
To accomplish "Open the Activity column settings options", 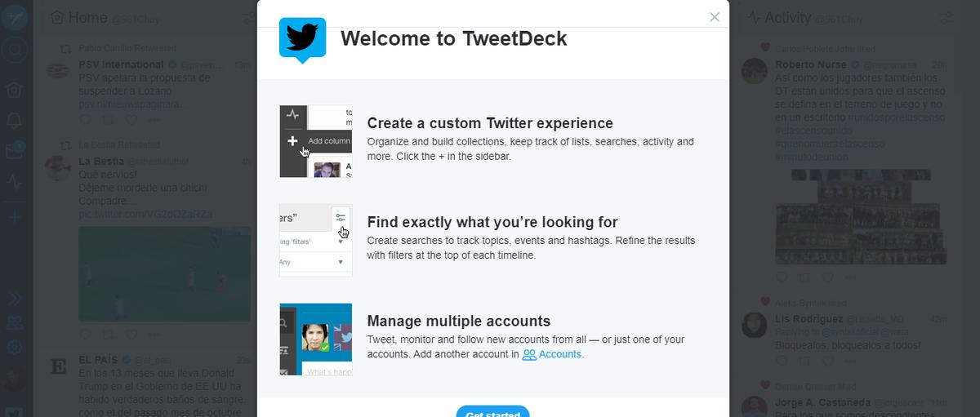I will point(947,17).
